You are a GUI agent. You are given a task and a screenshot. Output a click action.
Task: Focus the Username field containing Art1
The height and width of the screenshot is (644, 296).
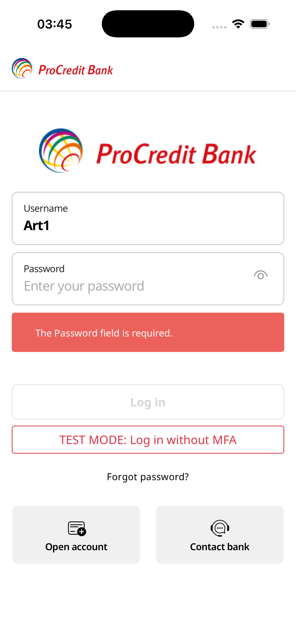coord(147,225)
